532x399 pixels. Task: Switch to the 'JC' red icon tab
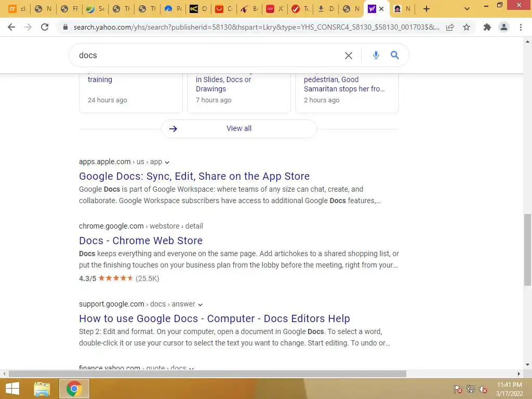(x=275, y=9)
